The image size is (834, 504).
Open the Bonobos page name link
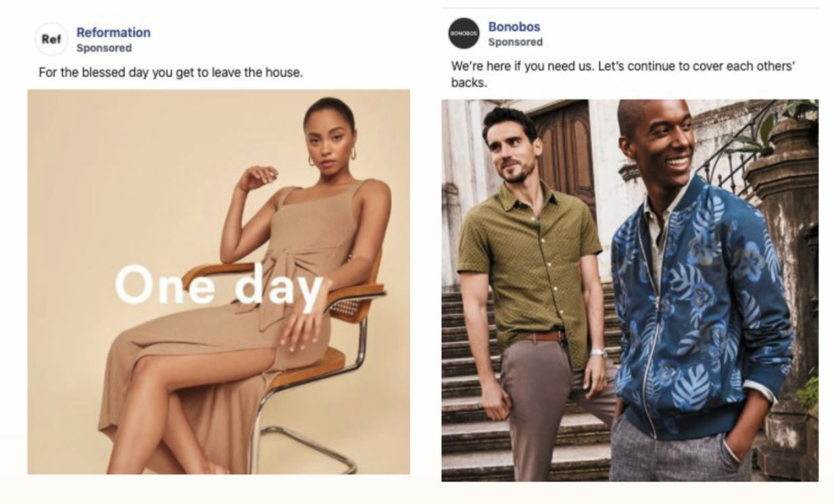click(x=514, y=27)
